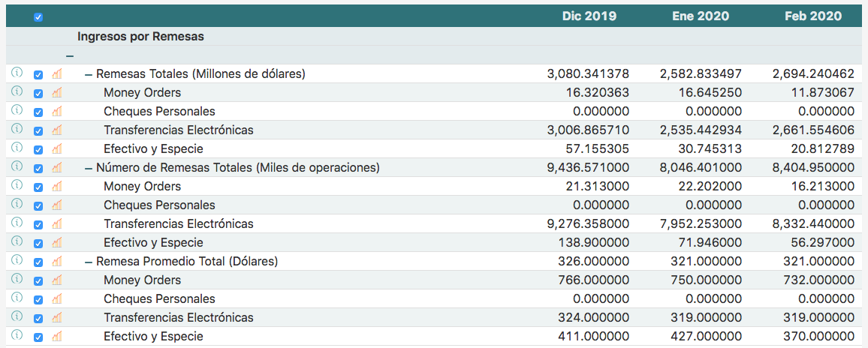
Task: Click the Feb 2020 column header
Action: coord(813,16)
